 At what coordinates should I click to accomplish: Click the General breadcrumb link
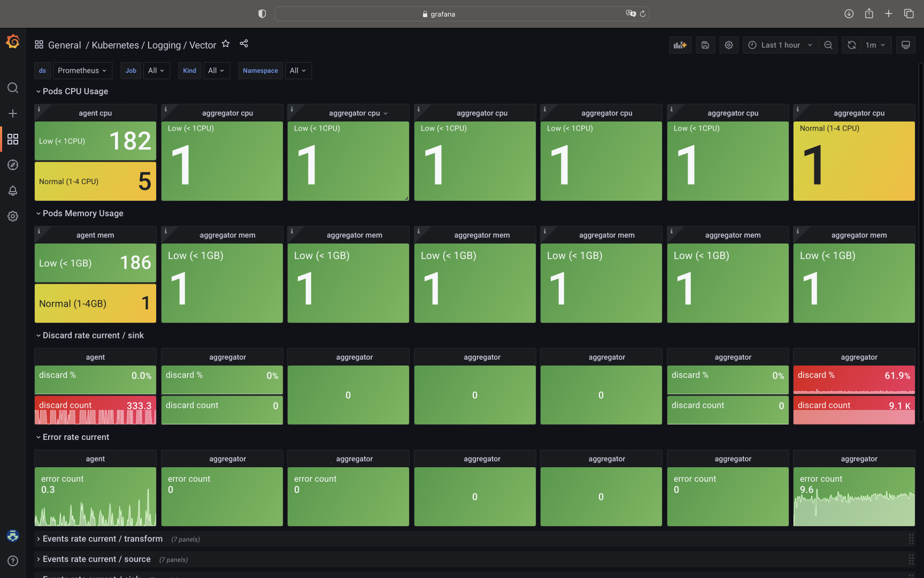pyautogui.click(x=64, y=45)
